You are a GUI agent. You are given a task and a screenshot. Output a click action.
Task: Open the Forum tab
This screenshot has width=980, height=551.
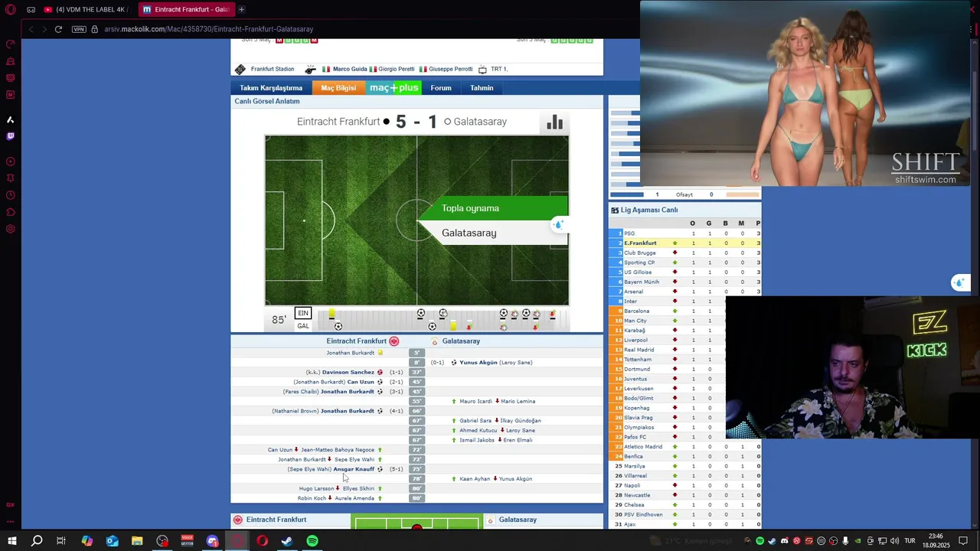(441, 88)
